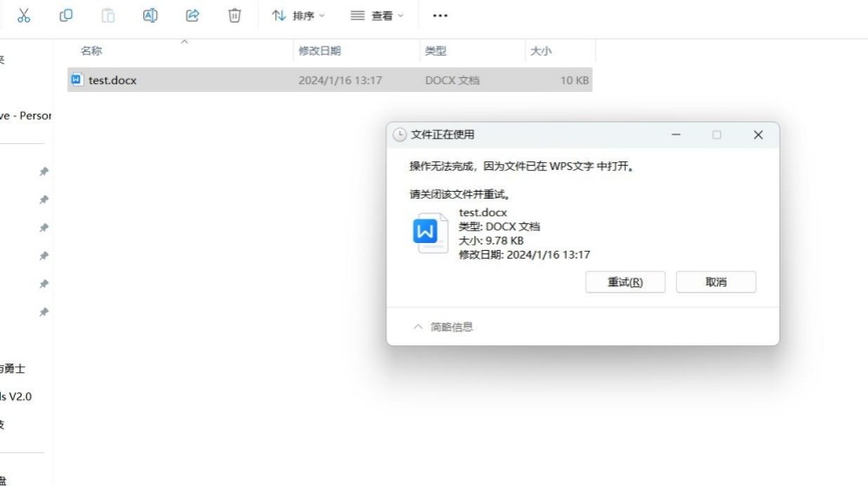Select the test.docx file row
Screen dimensions: 868x486
[330, 80]
